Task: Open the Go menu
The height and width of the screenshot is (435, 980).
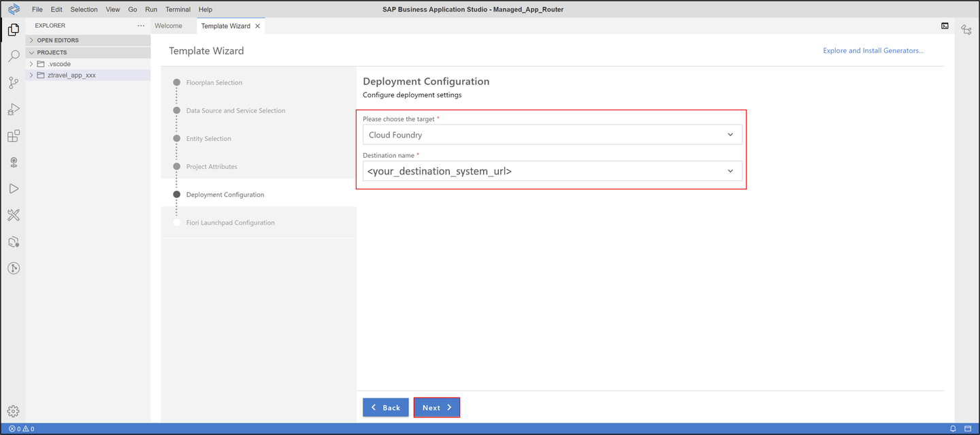Action: tap(133, 10)
